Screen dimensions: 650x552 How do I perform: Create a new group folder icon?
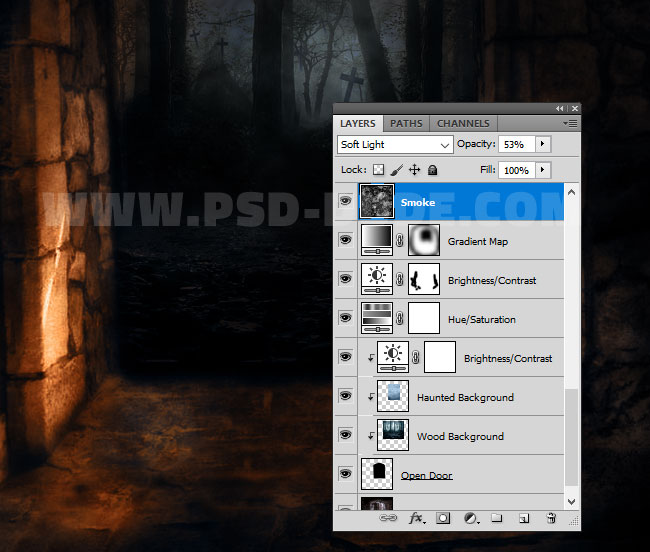click(x=497, y=518)
